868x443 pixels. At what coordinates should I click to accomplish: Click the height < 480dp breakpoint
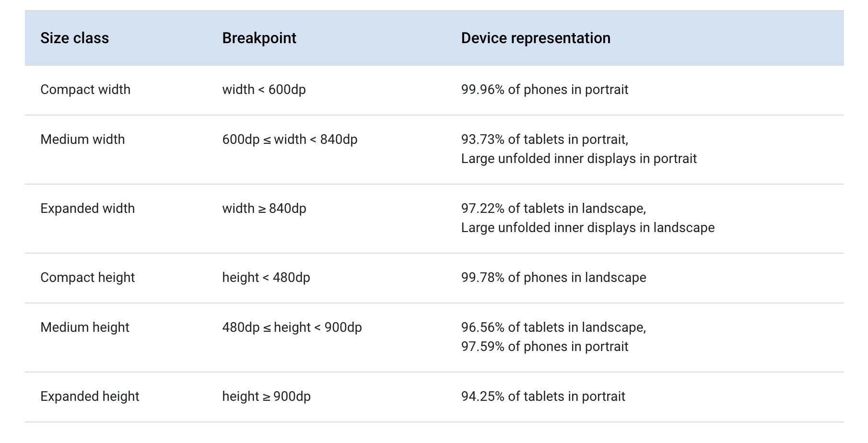[x=266, y=278]
